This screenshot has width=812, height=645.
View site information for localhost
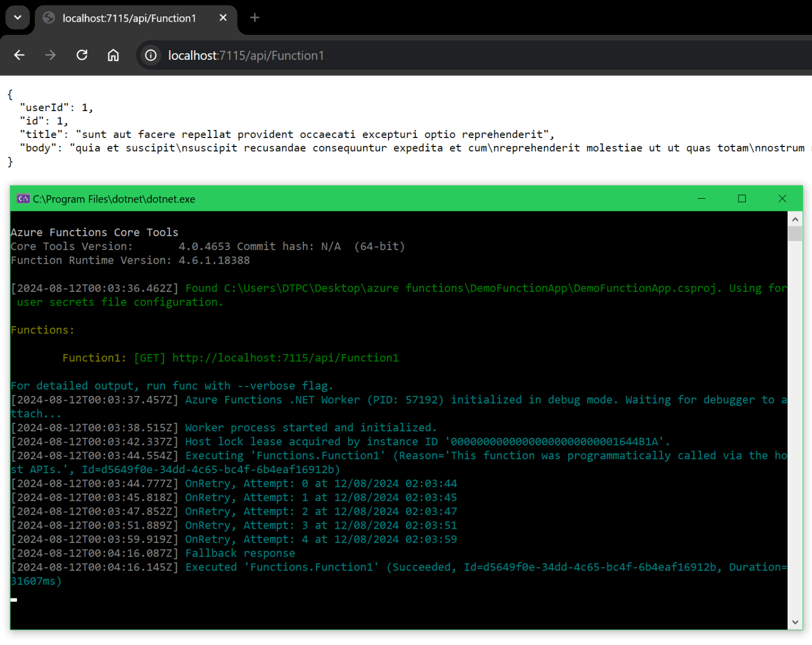(x=151, y=55)
